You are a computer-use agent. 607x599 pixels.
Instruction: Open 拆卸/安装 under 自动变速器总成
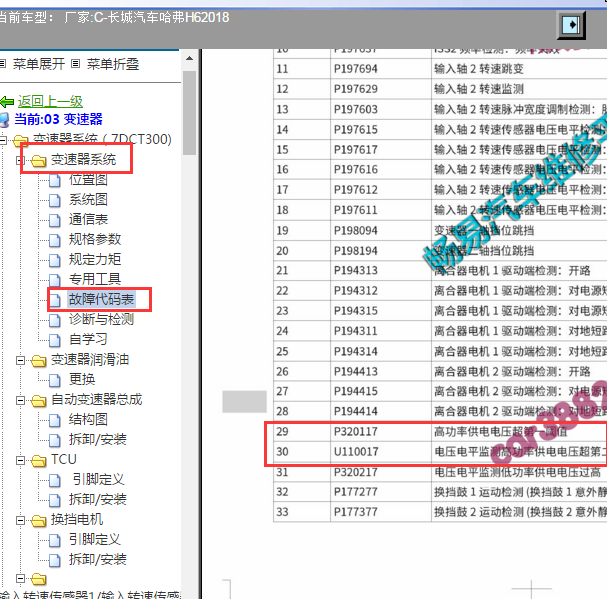98,439
